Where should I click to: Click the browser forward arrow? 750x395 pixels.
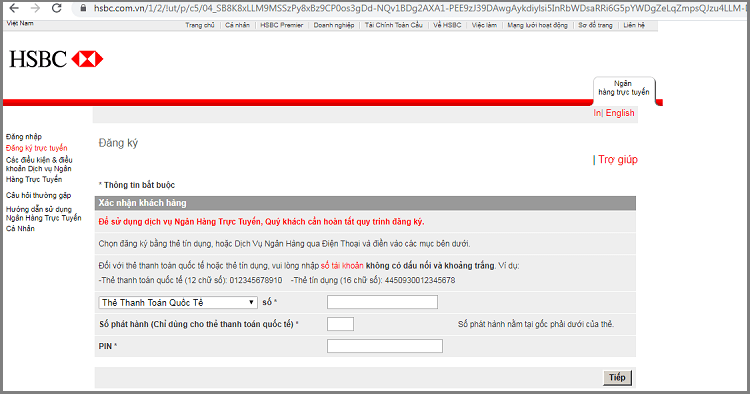pyautogui.click(x=35, y=8)
